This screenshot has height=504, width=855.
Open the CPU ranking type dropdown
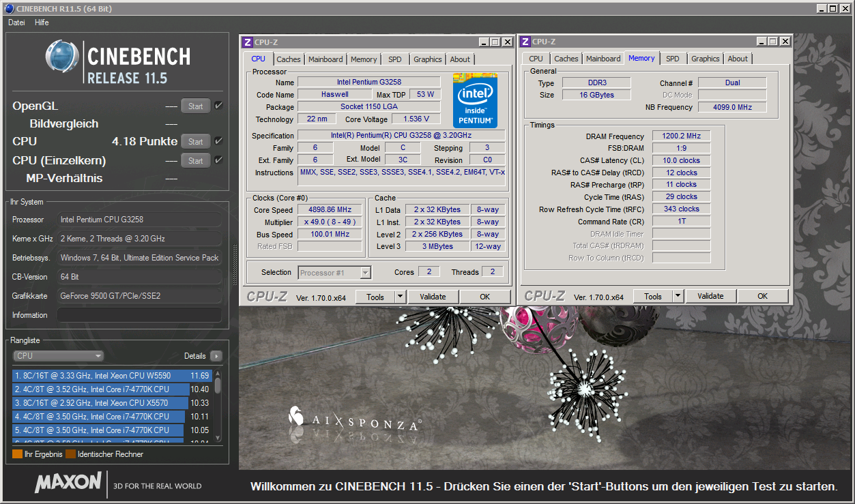pos(59,356)
